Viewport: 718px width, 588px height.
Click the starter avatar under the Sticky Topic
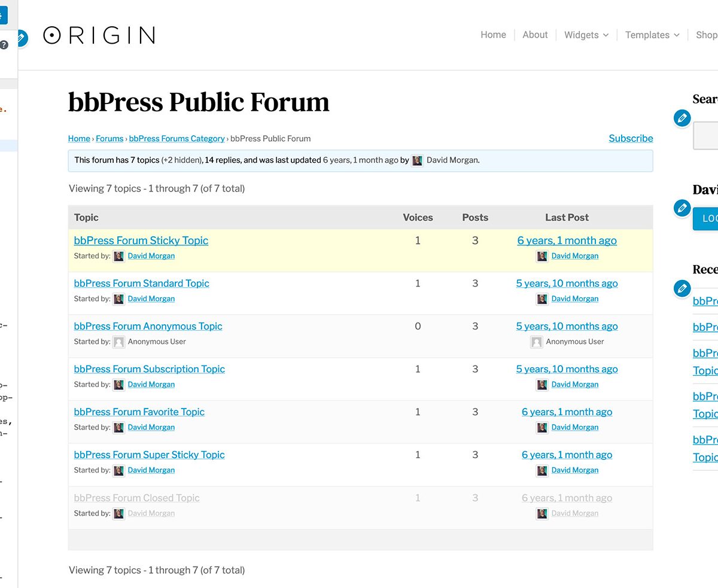(x=119, y=256)
